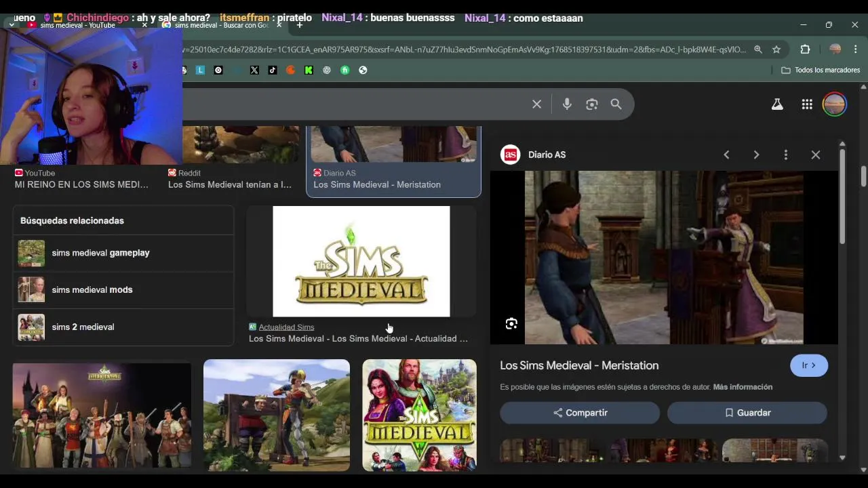Open Los Sims Medieval - Actualidad title link
The image size is (868, 488).
pos(358,338)
